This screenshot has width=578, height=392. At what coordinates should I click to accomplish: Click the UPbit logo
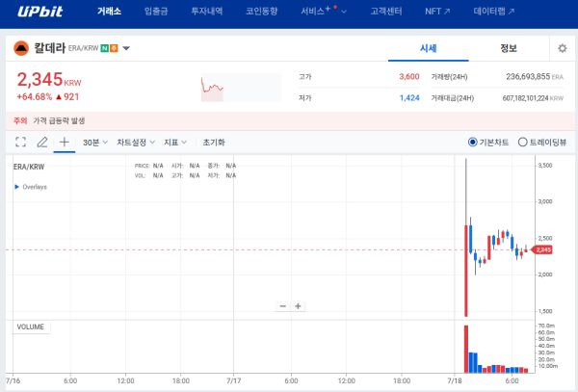pyautogui.click(x=40, y=11)
